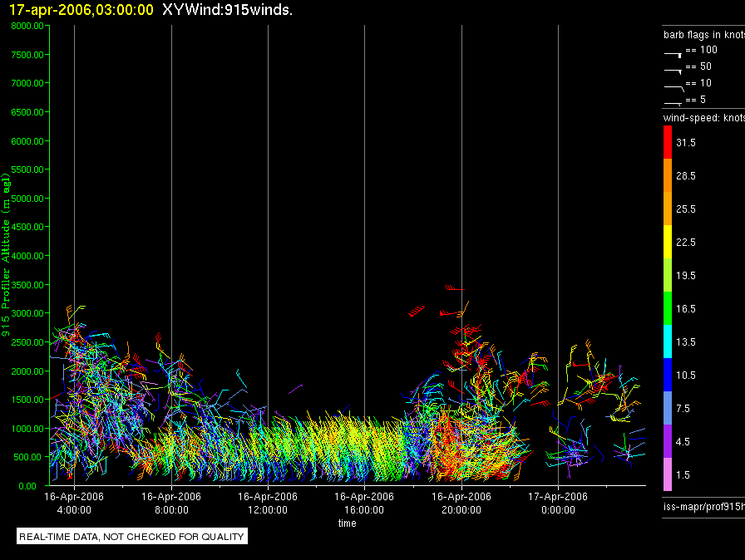The width and height of the screenshot is (745, 560).
Task: Click the 7500.00 altitude tick label
Action: coord(27,55)
